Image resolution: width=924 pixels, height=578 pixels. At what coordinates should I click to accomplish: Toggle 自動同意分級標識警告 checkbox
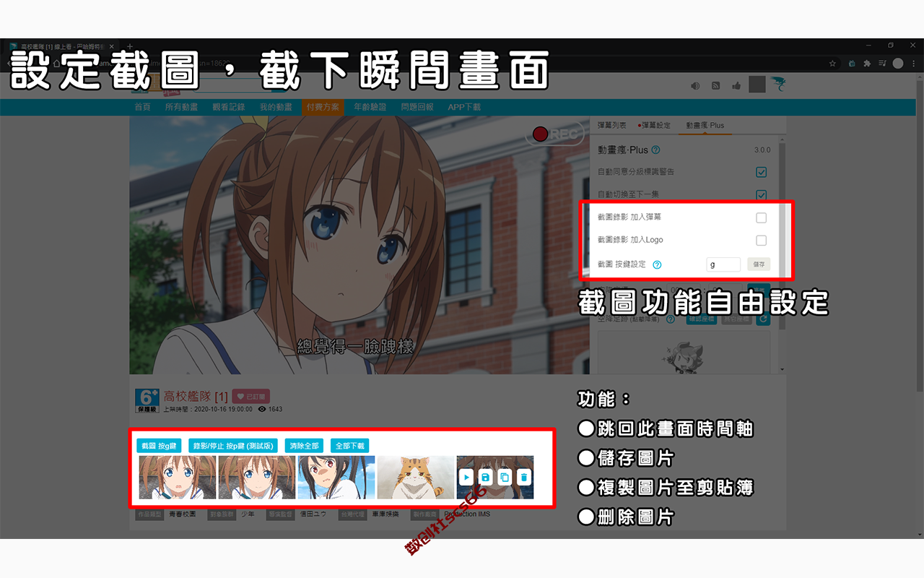click(x=761, y=172)
